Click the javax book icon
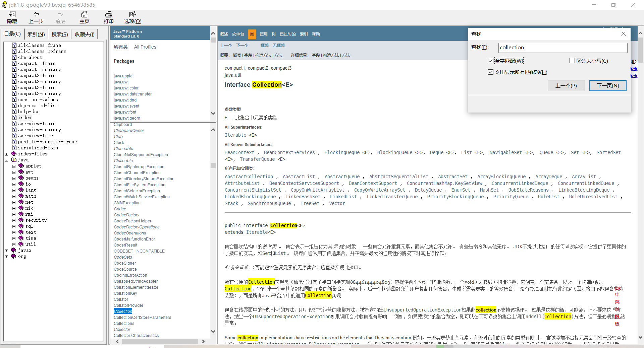The height and width of the screenshot is (348, 644). (14, 250)
